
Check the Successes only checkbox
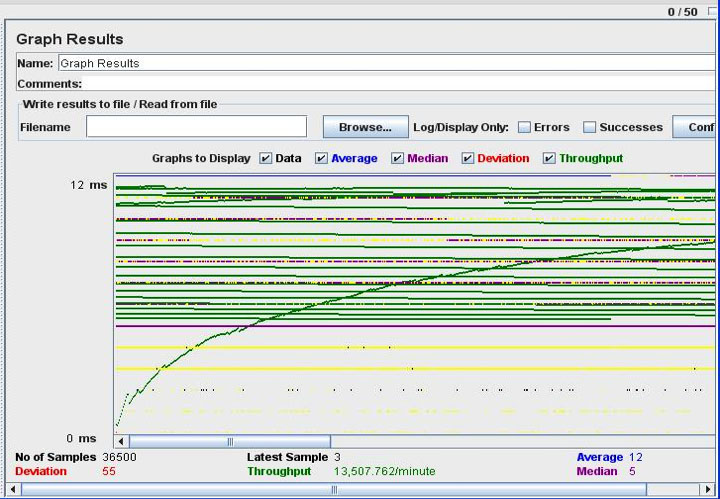pos(590,127)
